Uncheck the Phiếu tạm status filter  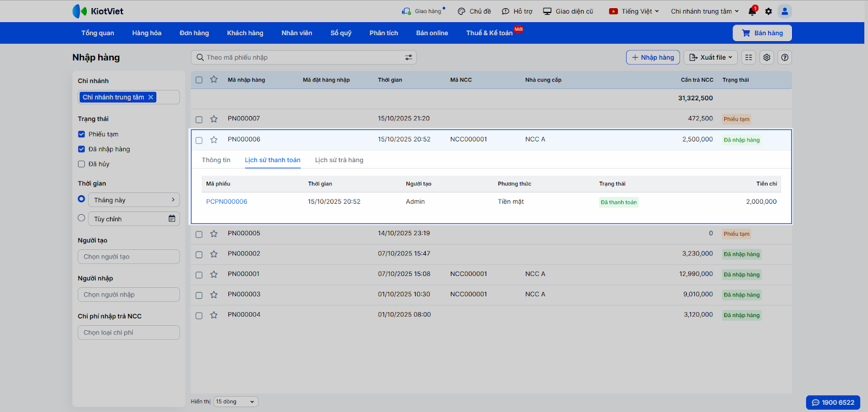point(81,134)
